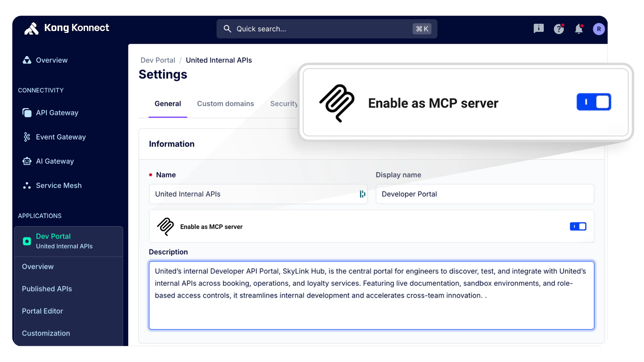Click the password manager icon in Name field

[x=362, y=194]
